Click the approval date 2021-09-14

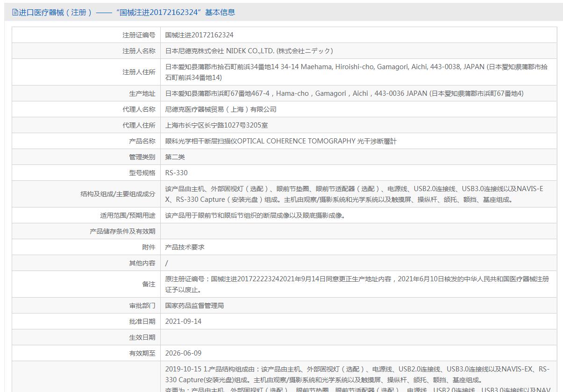click(183, 321)
